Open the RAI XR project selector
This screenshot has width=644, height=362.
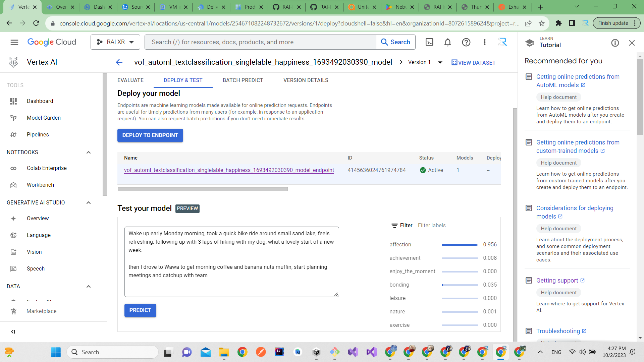click(x=115, y=42)
